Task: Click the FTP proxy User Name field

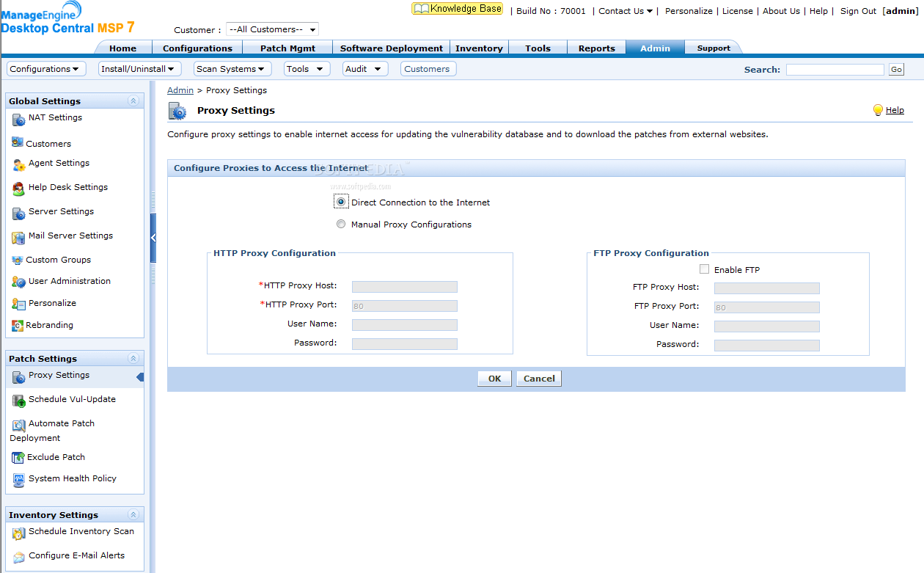Action: [767, 326]
